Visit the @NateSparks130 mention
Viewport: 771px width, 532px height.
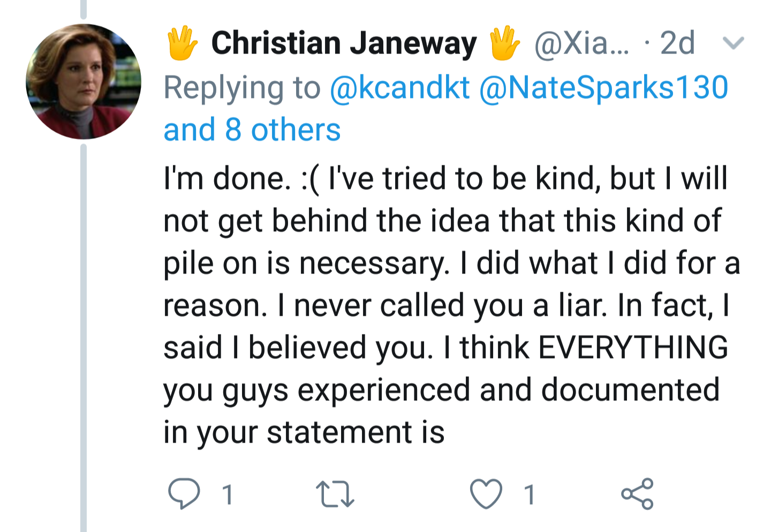(603, 87)
